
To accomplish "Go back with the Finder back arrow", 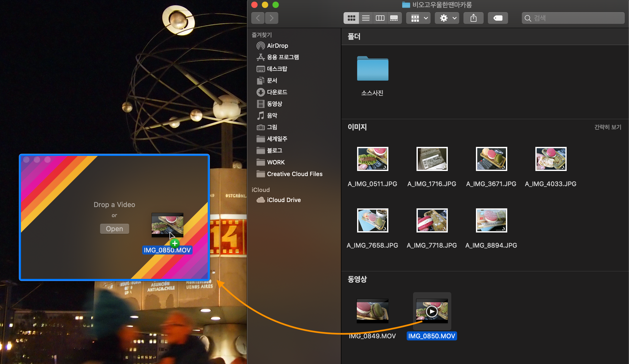I will pyautogui.click(x=258, y=18).
